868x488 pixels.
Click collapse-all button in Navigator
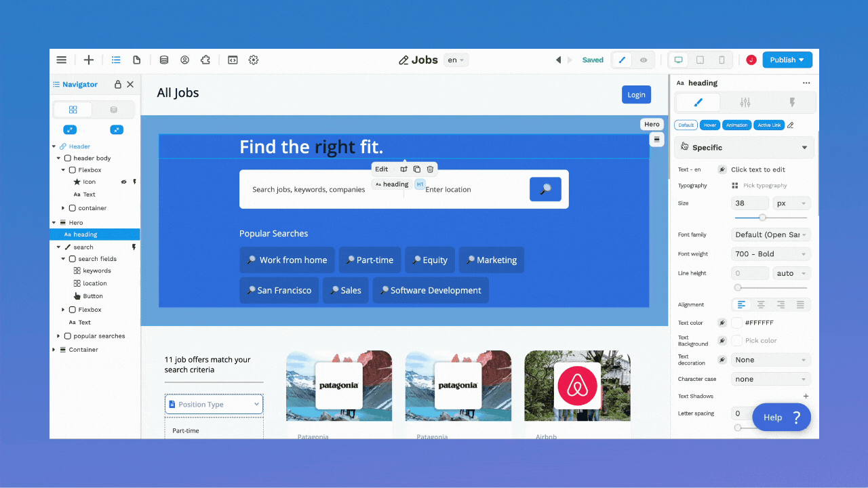coord(117,129)
